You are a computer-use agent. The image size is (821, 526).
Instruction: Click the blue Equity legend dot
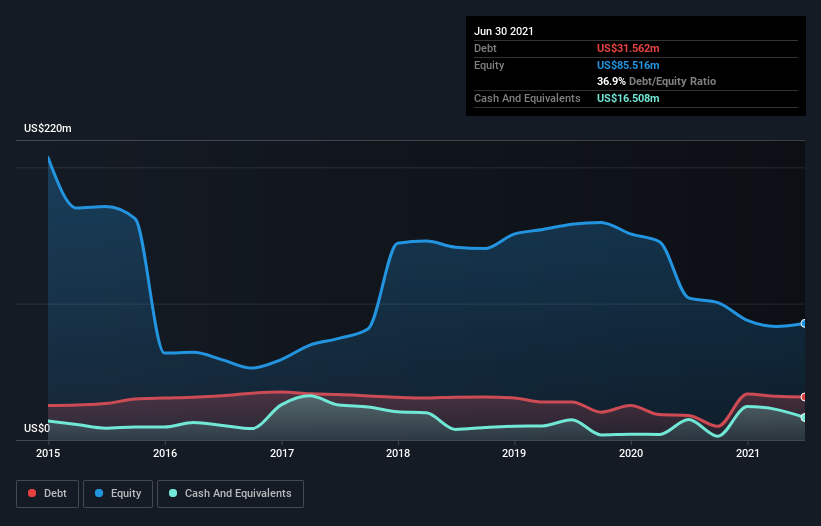(99, 494)
